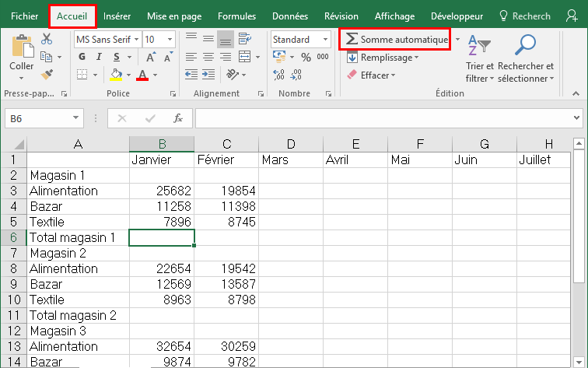Viewport: 588px width, 368px height.
Task: Open the Fichier menu
Action: pyautogui.click(x=24, y=16)
